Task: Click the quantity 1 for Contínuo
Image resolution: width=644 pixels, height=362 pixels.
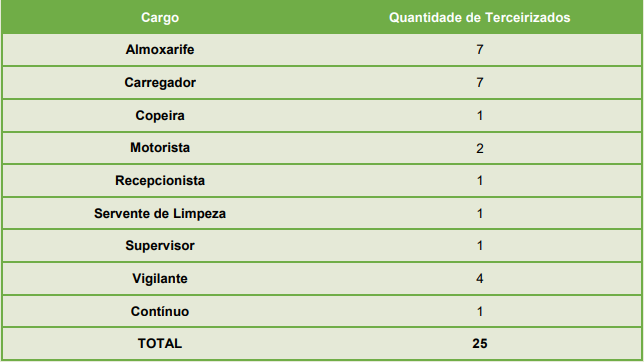Action: [479, 311]
